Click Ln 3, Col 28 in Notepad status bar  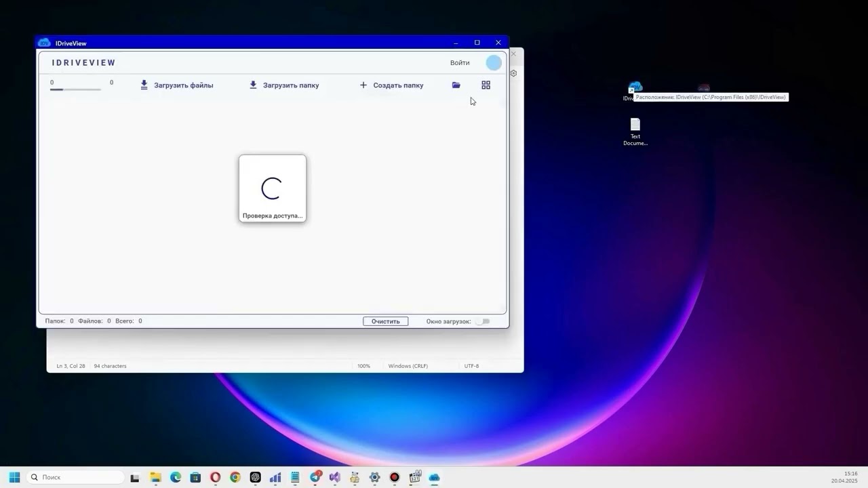(x=71, y=366)
